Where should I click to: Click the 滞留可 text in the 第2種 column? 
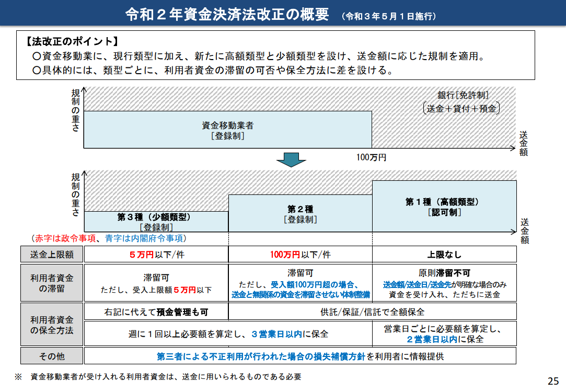tap(301, 273)
